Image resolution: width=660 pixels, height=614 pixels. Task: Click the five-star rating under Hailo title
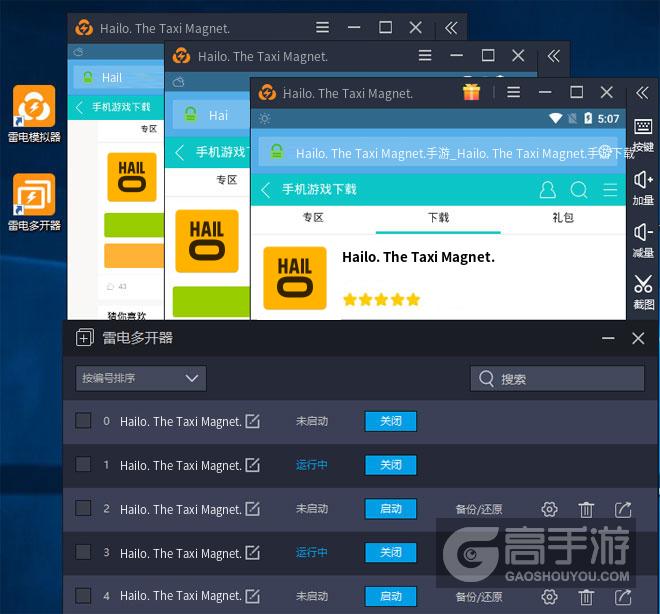(381, 300)
